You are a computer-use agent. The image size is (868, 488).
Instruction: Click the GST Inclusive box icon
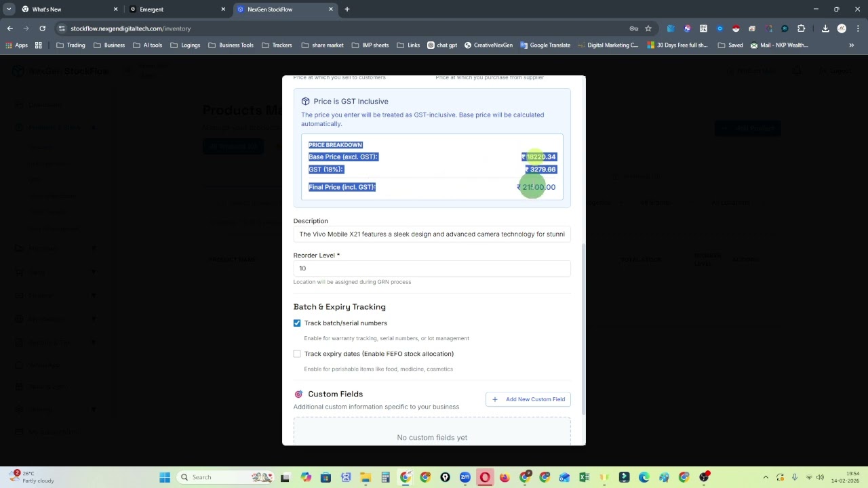[x=305, y=101]
